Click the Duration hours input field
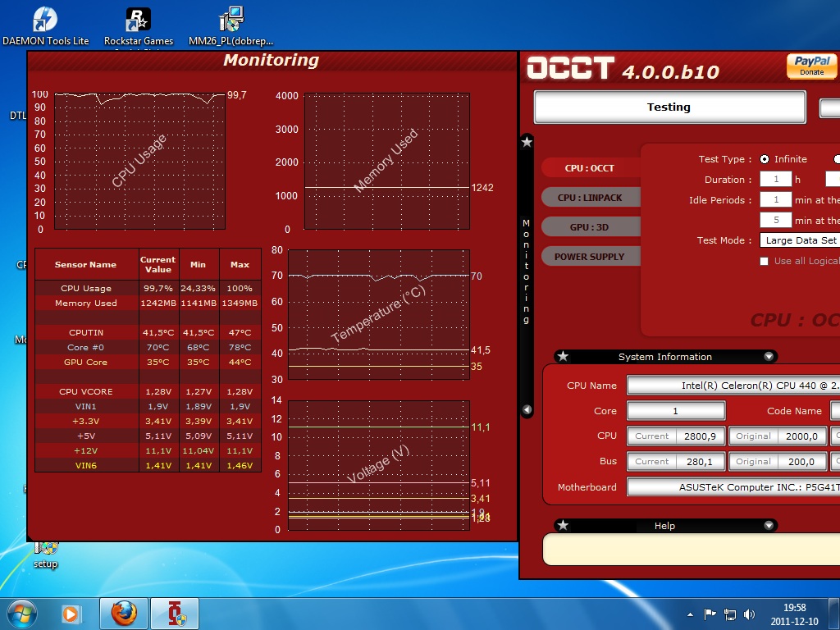840x630 pixels. click(776, 179)
